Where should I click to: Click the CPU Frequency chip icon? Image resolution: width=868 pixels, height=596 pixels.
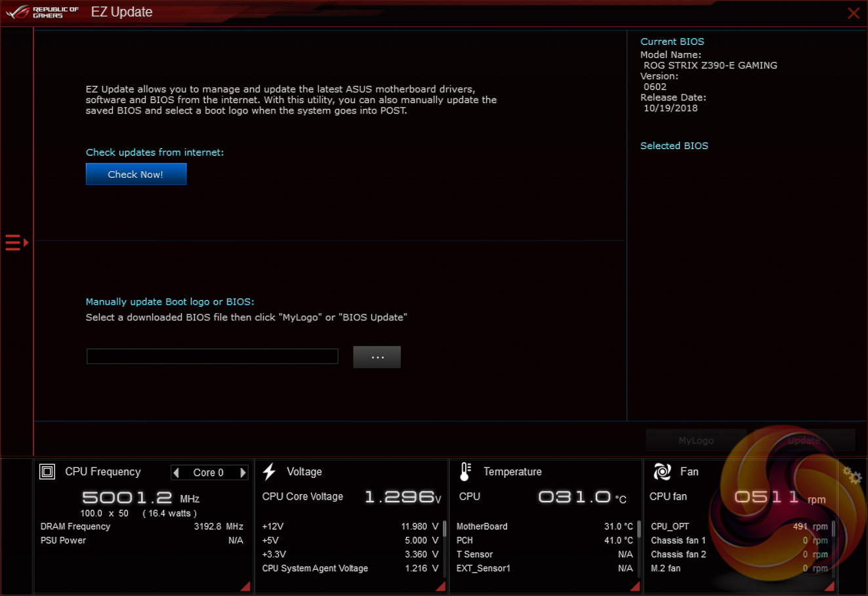click(x=47, y=472)
